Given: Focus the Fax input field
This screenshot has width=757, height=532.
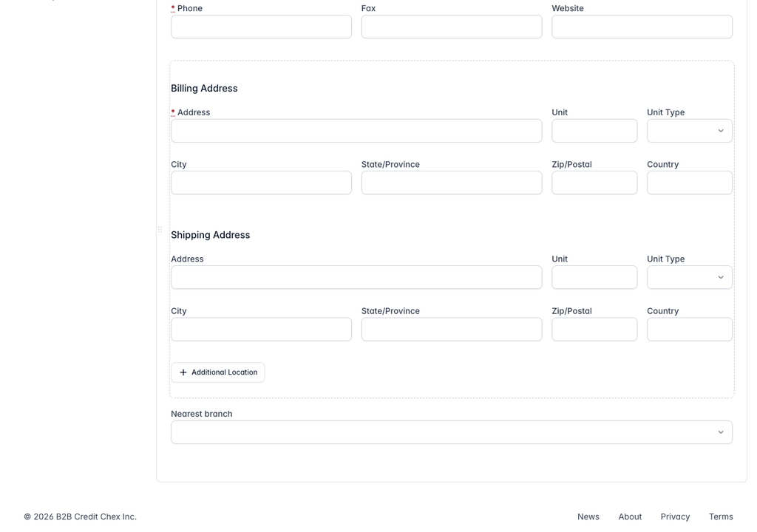Looking at the screenshot, I should (x=452, y=27).
